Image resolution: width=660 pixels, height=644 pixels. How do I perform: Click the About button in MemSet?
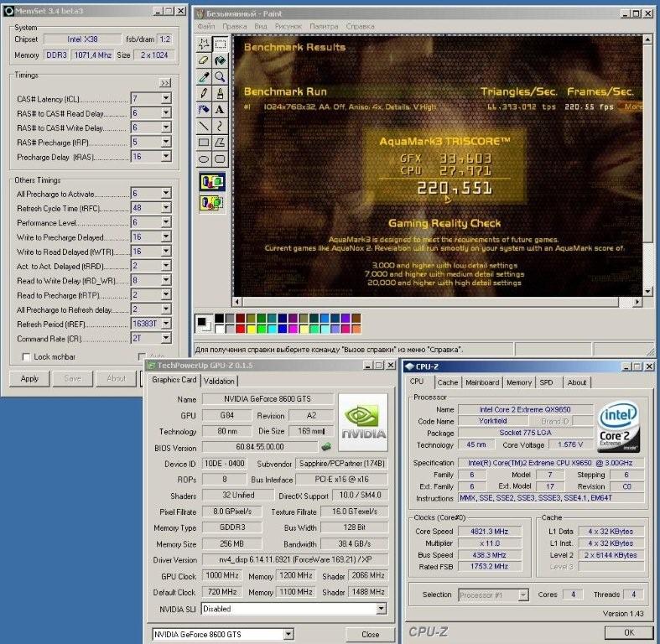[x=117, y=378]
